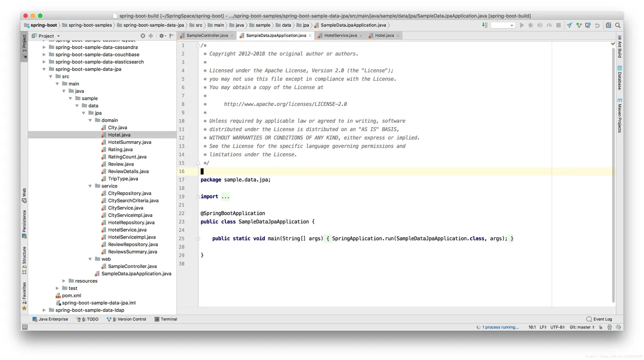Click the Hector inspector icon in status bar
Screen dimensions: 644x360
pyautogui.click(x=609, y=327)
